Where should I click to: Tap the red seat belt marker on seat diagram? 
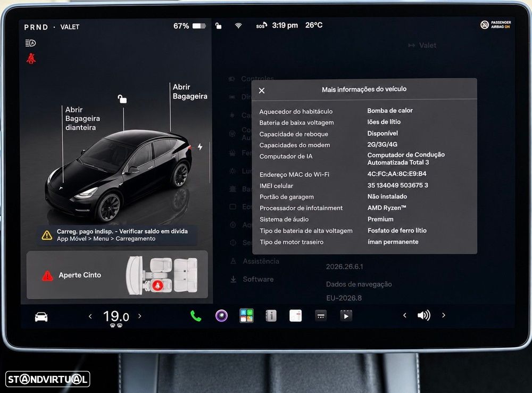tap(157, 285)
